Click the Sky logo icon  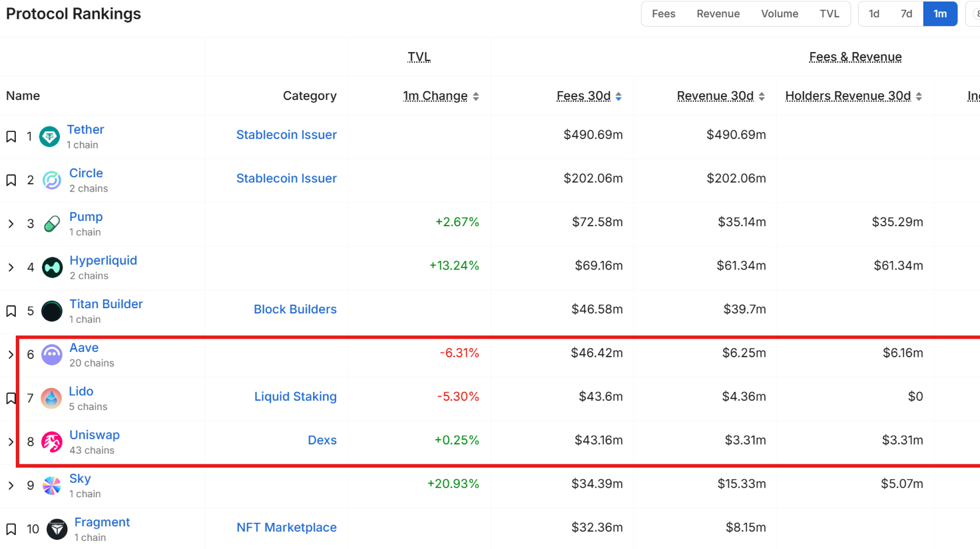click(52, 486)
